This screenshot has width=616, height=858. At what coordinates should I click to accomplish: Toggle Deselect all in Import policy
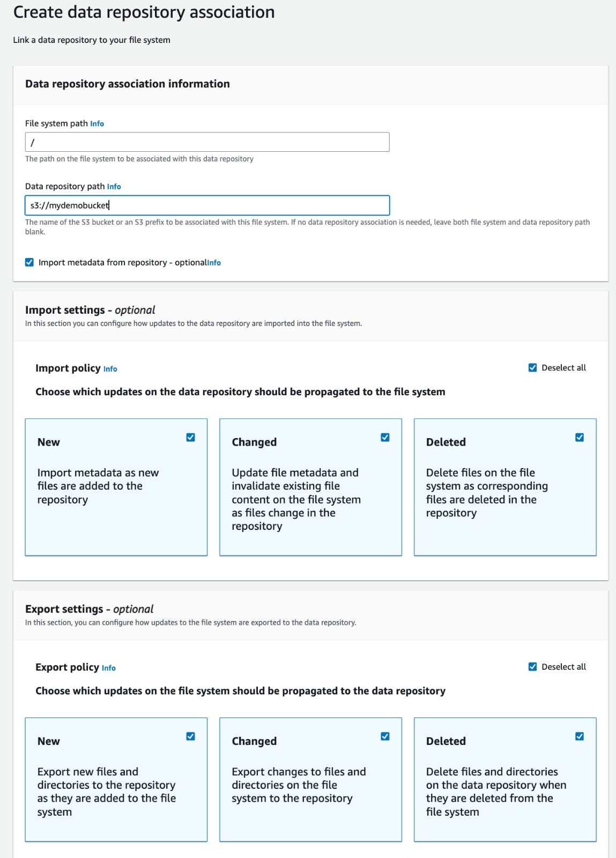(x=532, y=367)
